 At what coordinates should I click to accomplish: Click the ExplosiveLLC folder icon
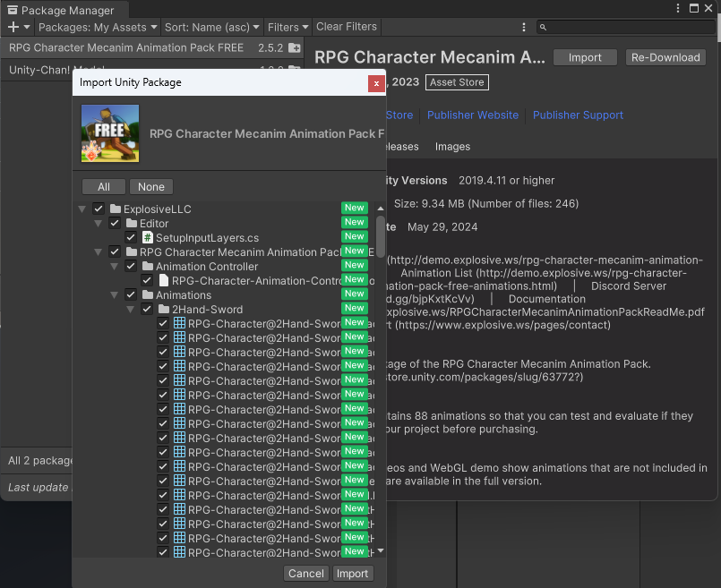116,209
